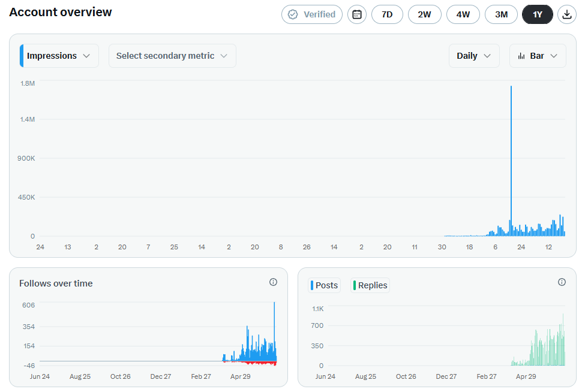Download analytics data with download icon
This screenshot has height=392, width=582.
(x=567, y=14)
